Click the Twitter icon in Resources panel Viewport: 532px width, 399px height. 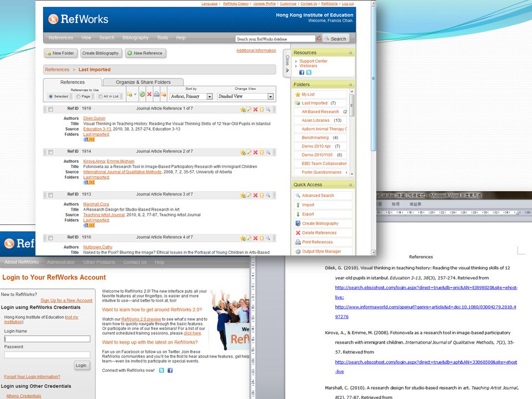pos(309,73)
